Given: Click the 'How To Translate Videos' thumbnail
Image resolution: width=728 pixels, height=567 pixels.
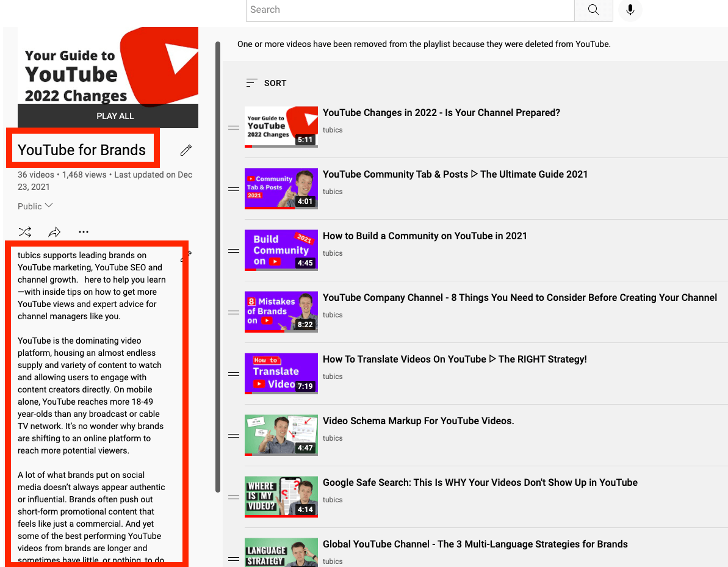Looking at the screenshot, I should click(281, 373).
